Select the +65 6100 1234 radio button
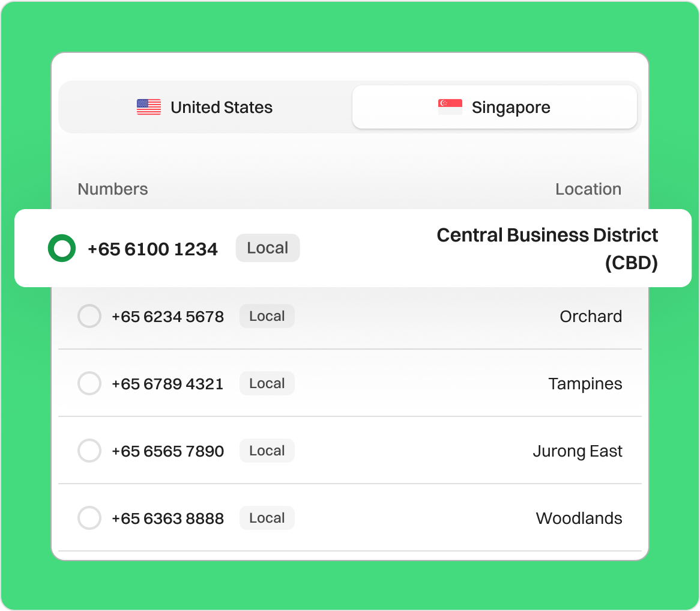 click(x=62, y=249)
